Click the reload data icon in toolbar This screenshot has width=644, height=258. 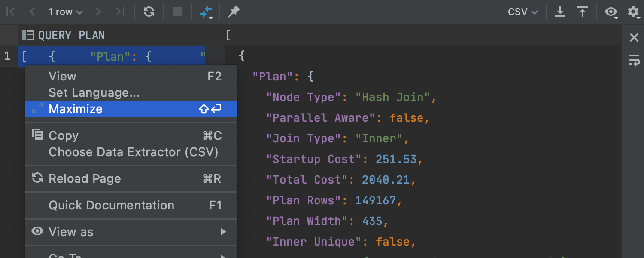pos(149,12)
